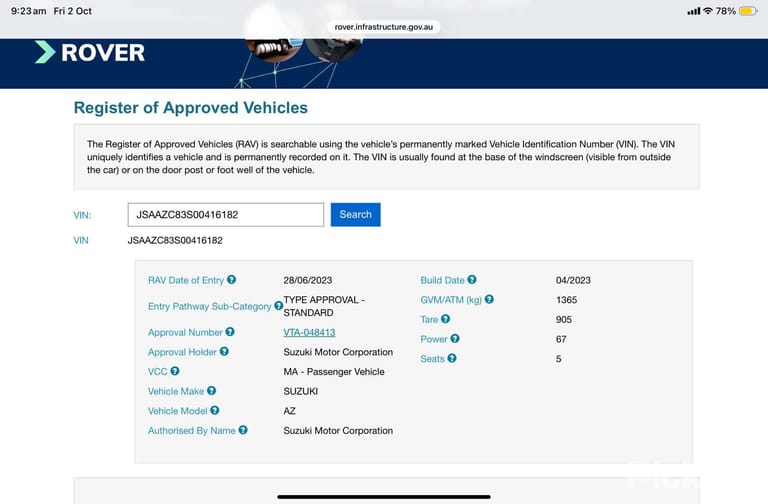
Task: Click the help icon next to Approval Number
Action: pyautogui.click(x=230, y=332)
